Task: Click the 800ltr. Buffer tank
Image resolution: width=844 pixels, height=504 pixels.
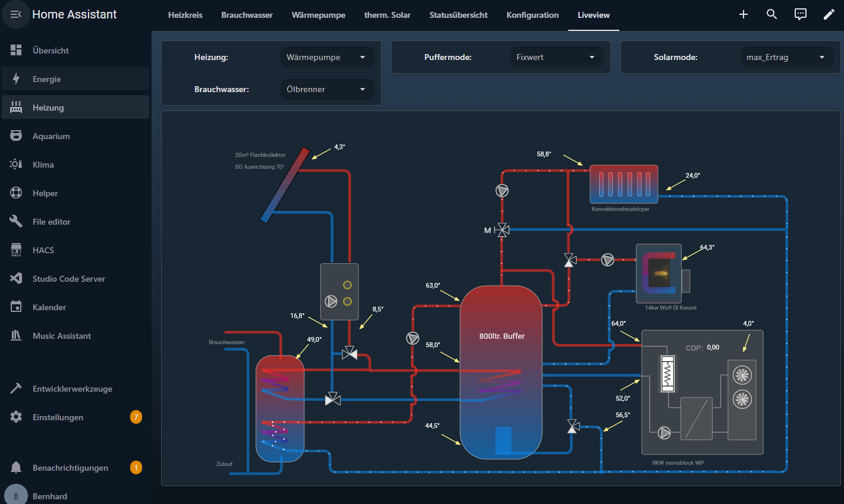Action: 501,371
